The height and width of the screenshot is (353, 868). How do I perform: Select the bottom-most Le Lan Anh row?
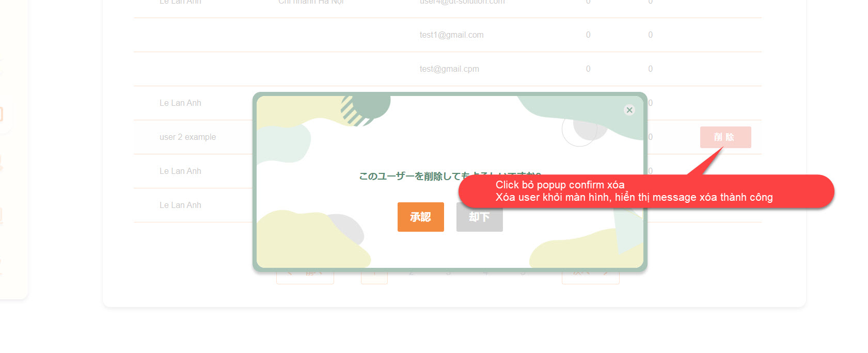(180, 205)
